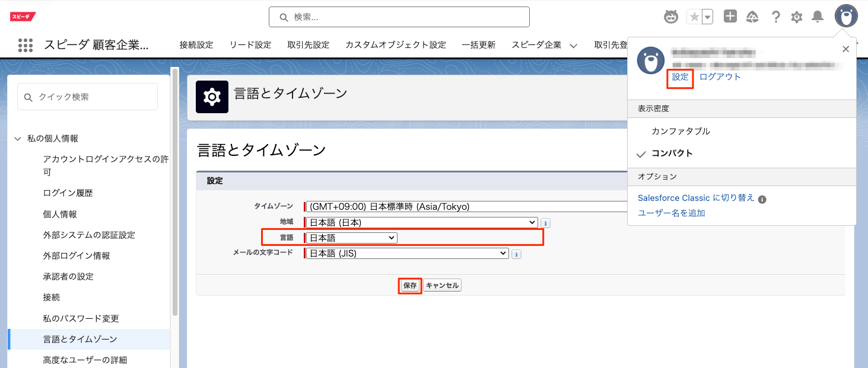Select コンパクト display density
Screen dimensions: 868x368
click(672, 153)
